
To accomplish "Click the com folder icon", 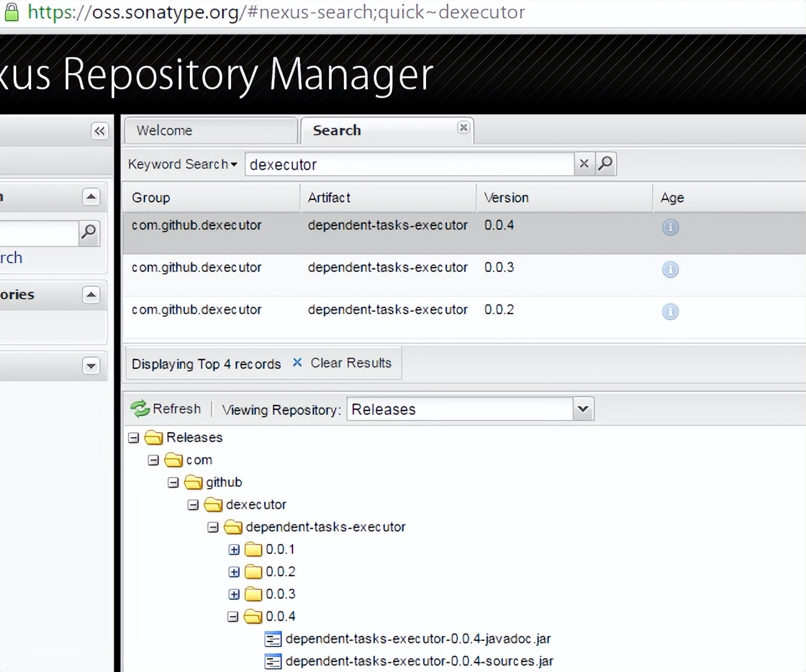I will click(173, 460).
